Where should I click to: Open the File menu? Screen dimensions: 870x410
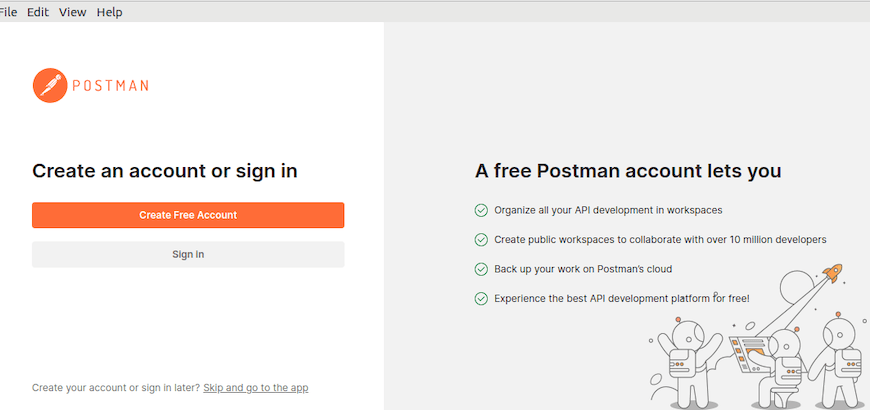(8, 12)
